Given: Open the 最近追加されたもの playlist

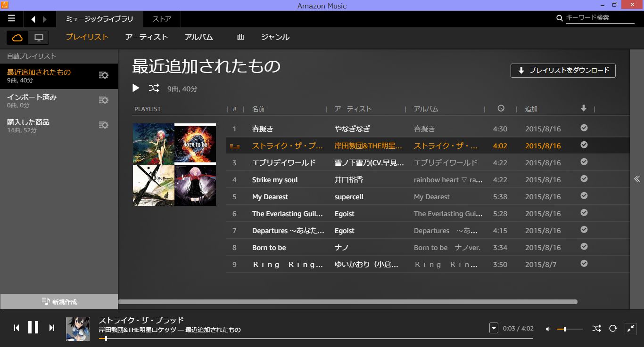Looking at the screenshot, I should pyautogui.click(x=59, y=76).
